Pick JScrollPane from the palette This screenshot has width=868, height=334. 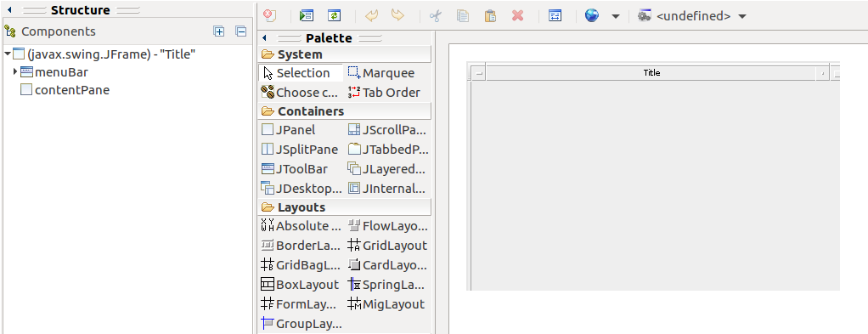[x=387, y=130]
